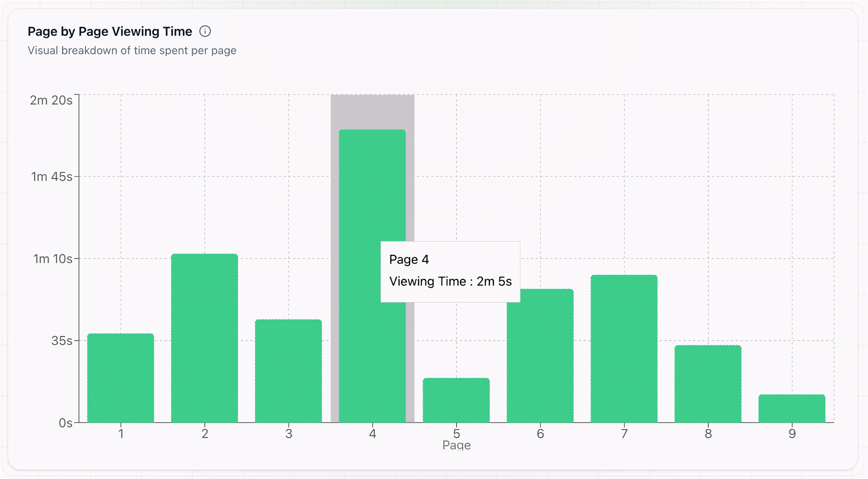This screenshot has height=479, width=868.
Task: Click the Page 3 bar
Action: pos(288,371)
